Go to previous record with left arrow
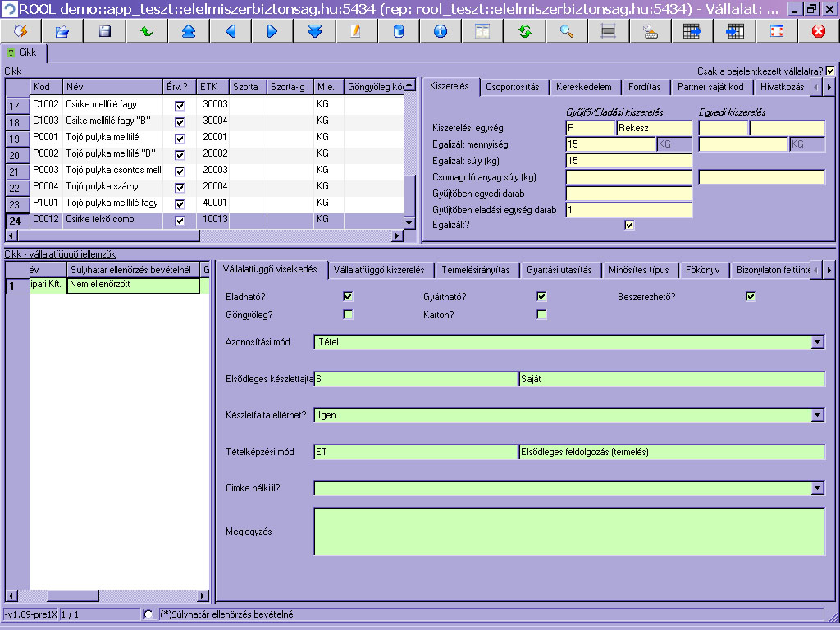 coord(231,31)
